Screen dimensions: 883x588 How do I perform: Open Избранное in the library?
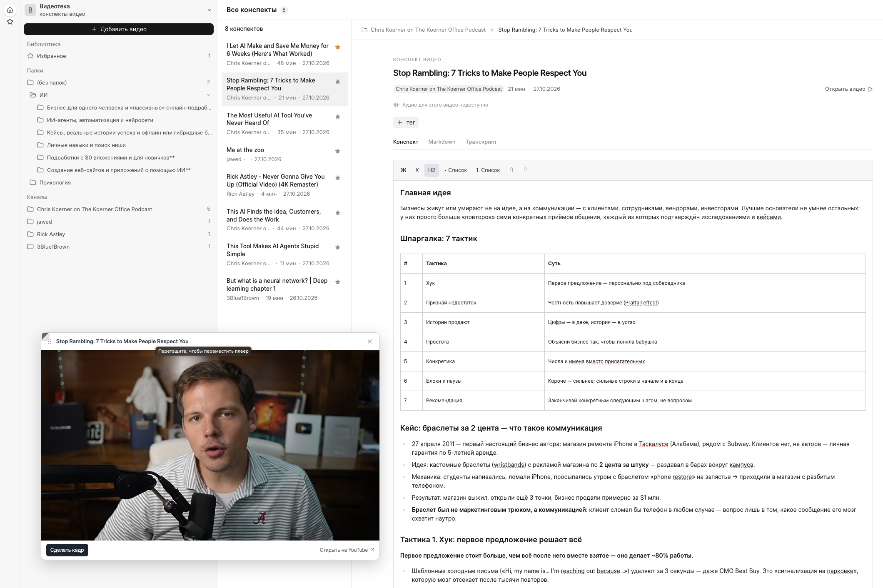tap(119, 56)
